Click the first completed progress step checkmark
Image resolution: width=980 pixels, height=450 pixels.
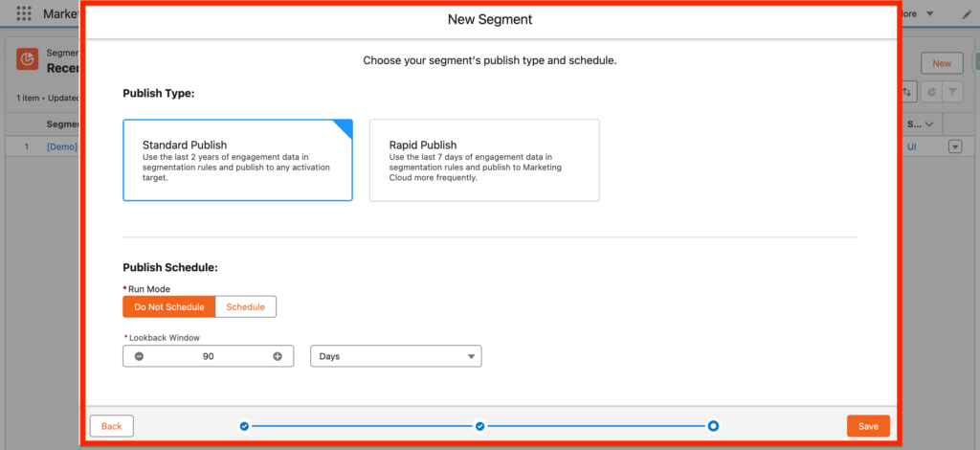click(x=244, y=425)
